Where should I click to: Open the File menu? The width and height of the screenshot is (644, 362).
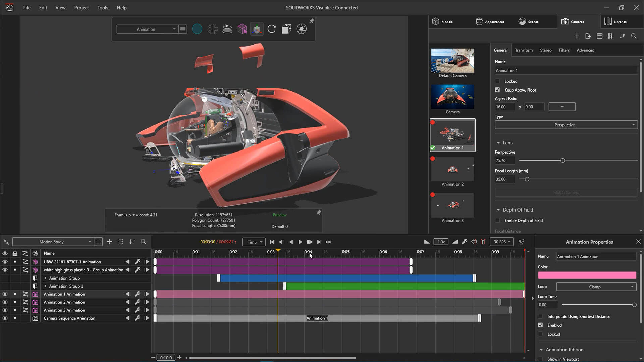pyautogui.click(x=27, y=8)
